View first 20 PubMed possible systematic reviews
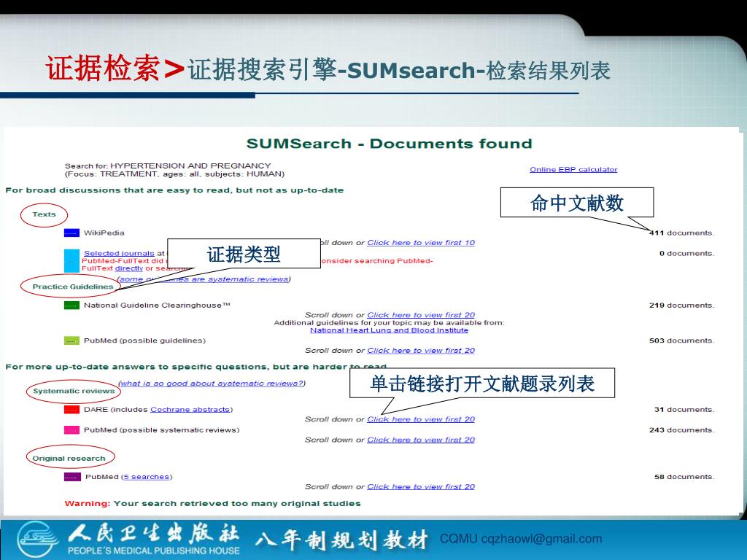The width and height of the screenshot is (747, 560). coord(421,440)
